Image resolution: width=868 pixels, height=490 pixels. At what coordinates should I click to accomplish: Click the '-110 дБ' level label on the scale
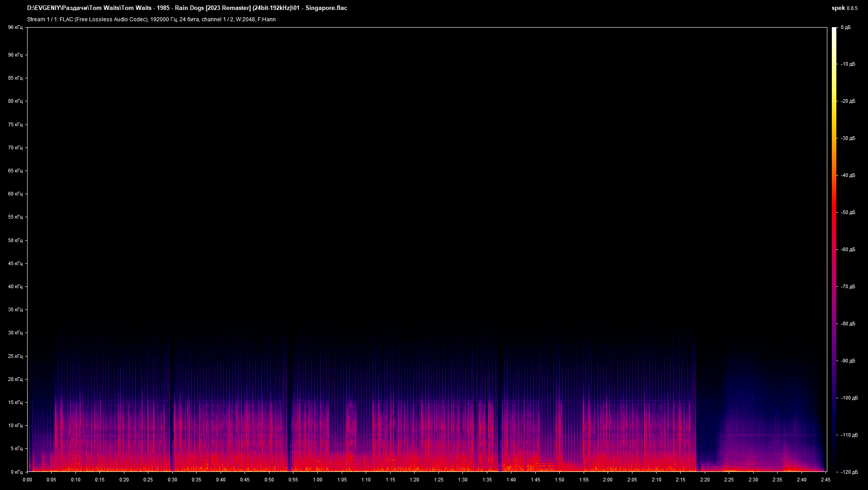849,435
